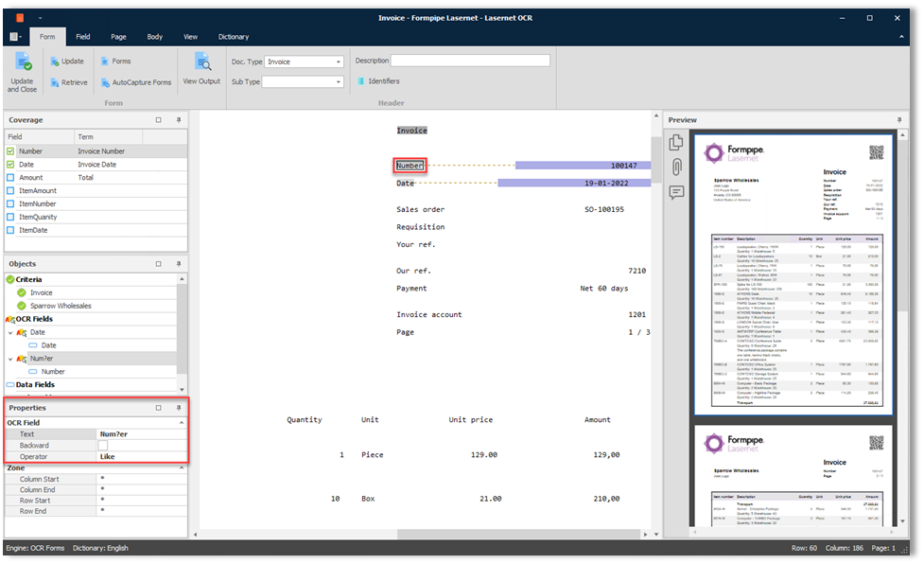Switch to the Form ribbon tab
Viewport: 924px width, 564px height.
coord(47,37)
